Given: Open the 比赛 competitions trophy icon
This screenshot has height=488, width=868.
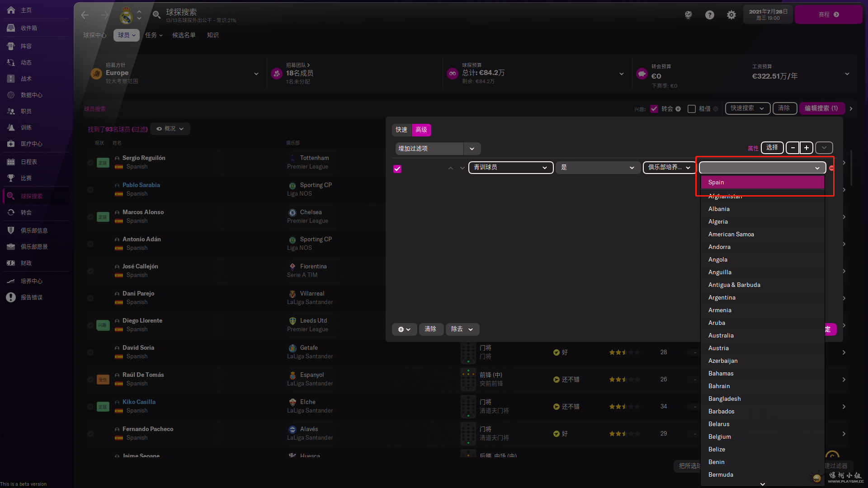Looking at the screenshot, I should [11, 178].
